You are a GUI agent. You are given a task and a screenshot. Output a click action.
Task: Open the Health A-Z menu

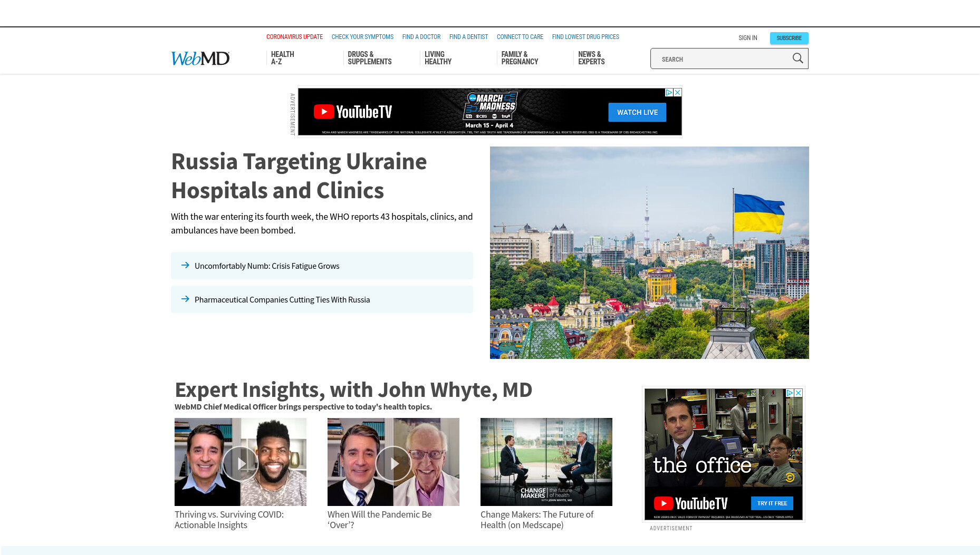(x=283, y=58)
